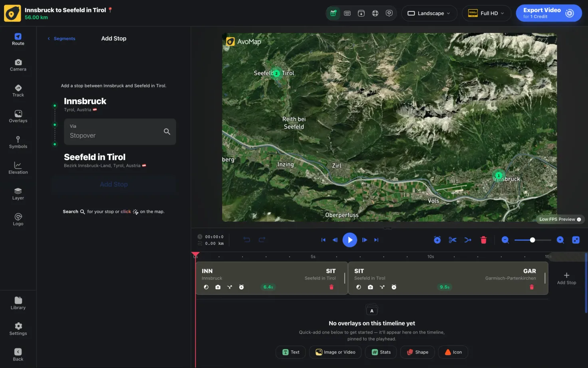Open the Logo sidebar panel

point(18,220)
